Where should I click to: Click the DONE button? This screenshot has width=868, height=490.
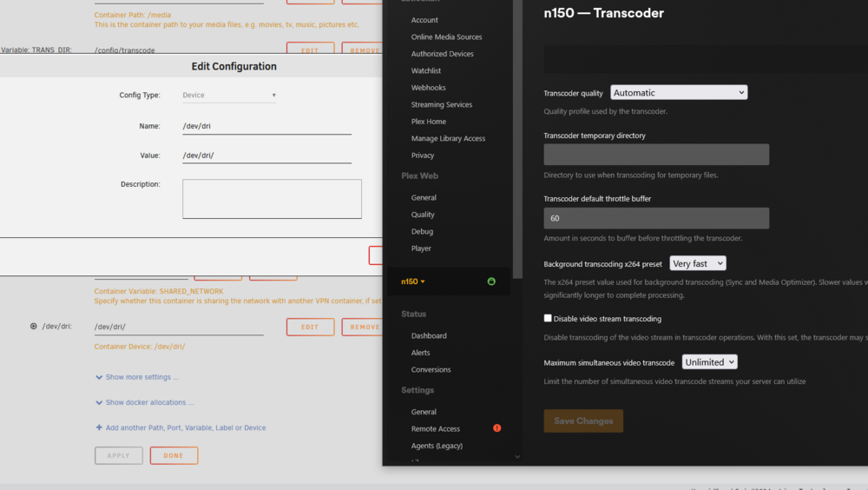tap(174, 455)
